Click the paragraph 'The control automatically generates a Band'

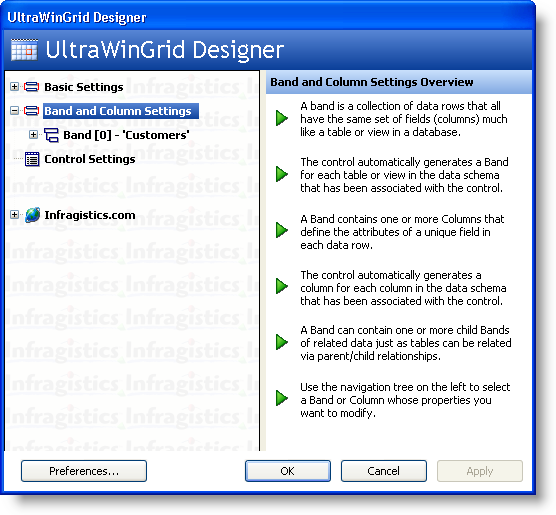tap(404, 175)
